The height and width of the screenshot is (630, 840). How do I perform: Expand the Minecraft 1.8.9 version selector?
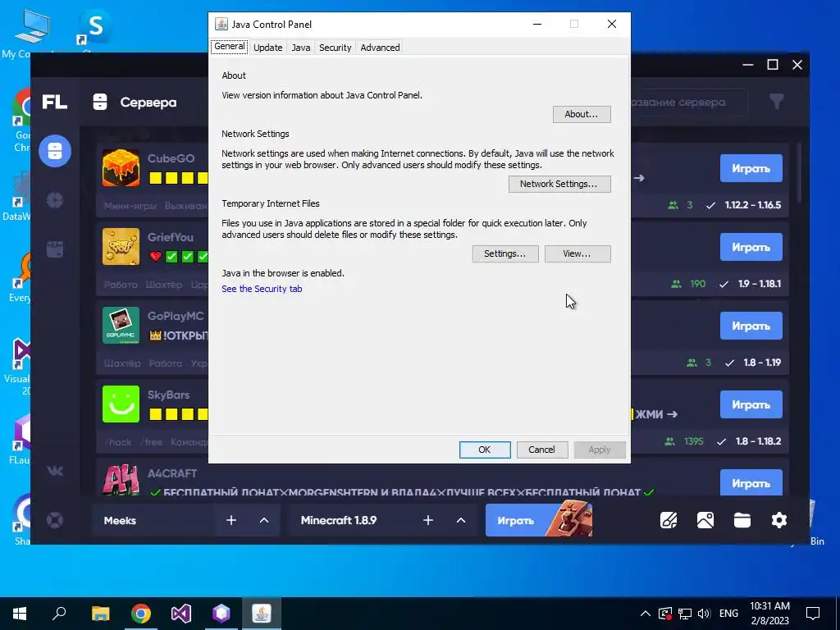click(461, 520)
